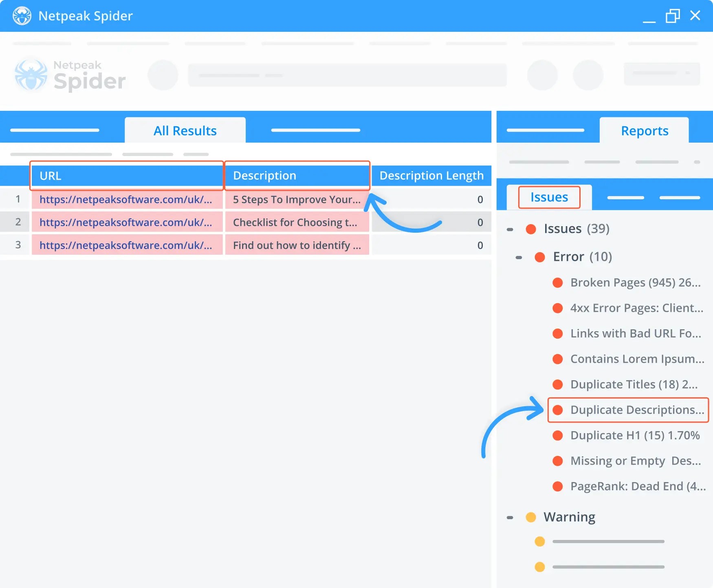Collapse the Warning section

tap(511, 517)
